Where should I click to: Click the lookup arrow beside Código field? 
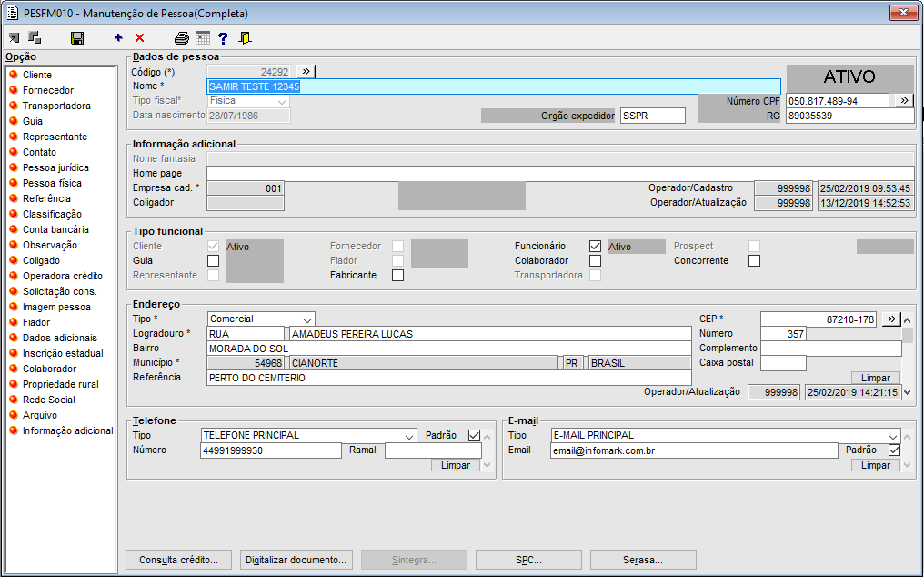pyautogui.click(x=306, y=71)
